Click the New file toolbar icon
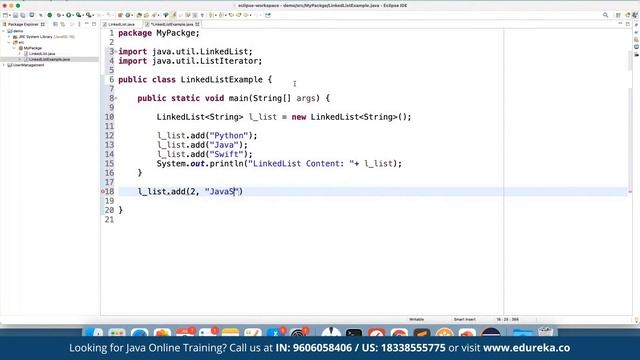 [5, 15]
